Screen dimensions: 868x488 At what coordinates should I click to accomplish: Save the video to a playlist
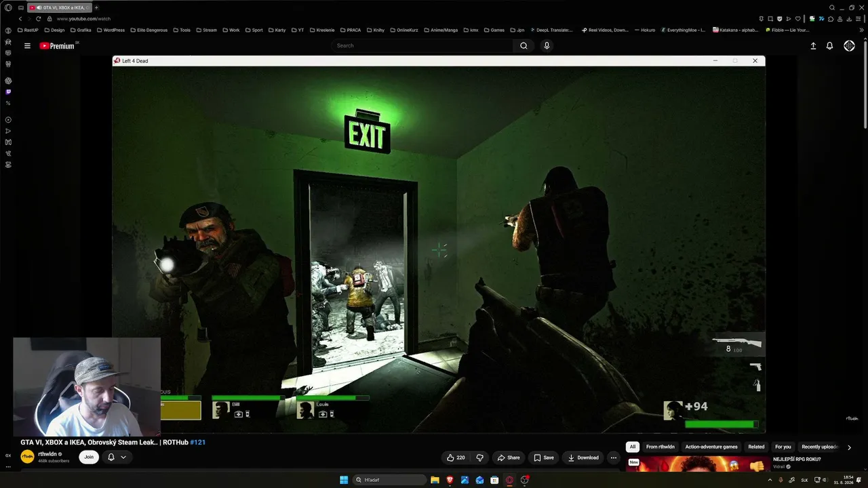(x=544, y=457)
